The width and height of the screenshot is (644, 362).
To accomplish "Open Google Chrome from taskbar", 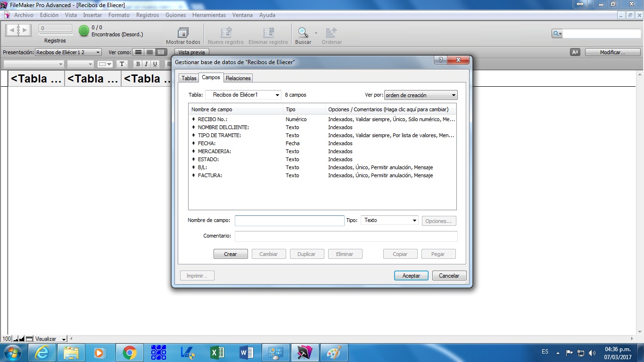I will [x=130, y=353].
